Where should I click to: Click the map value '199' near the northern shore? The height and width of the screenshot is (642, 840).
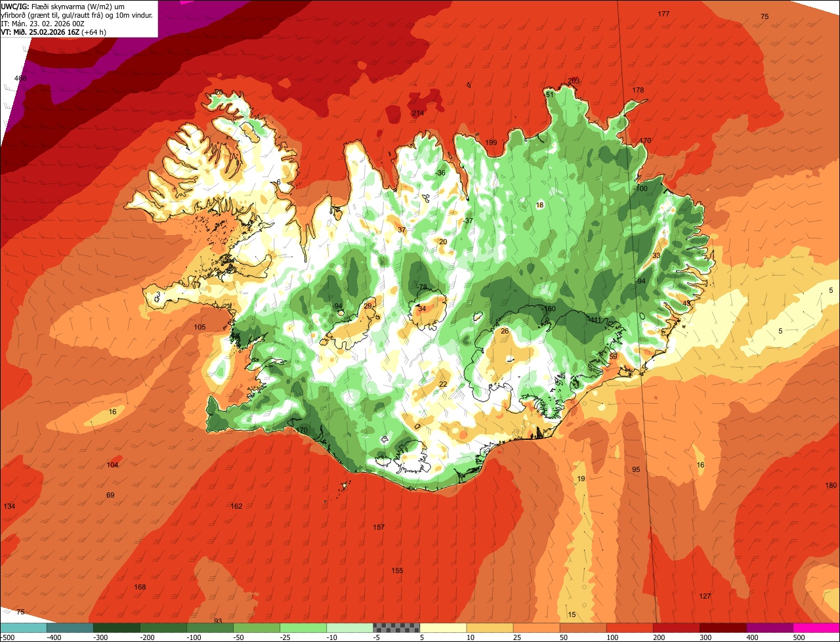pyautogui.click(x=491, y=142)
